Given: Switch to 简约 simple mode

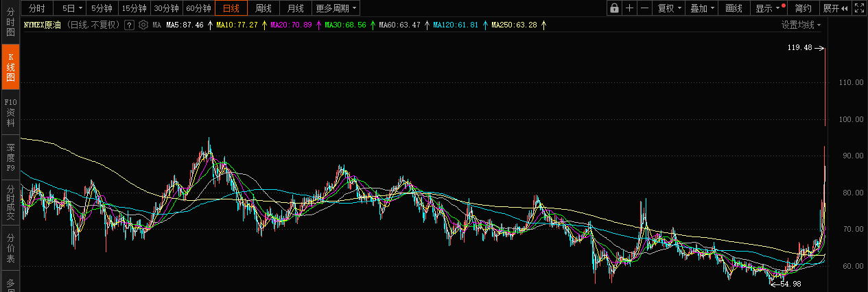Looking at the screenshot, I should (803, 8).
